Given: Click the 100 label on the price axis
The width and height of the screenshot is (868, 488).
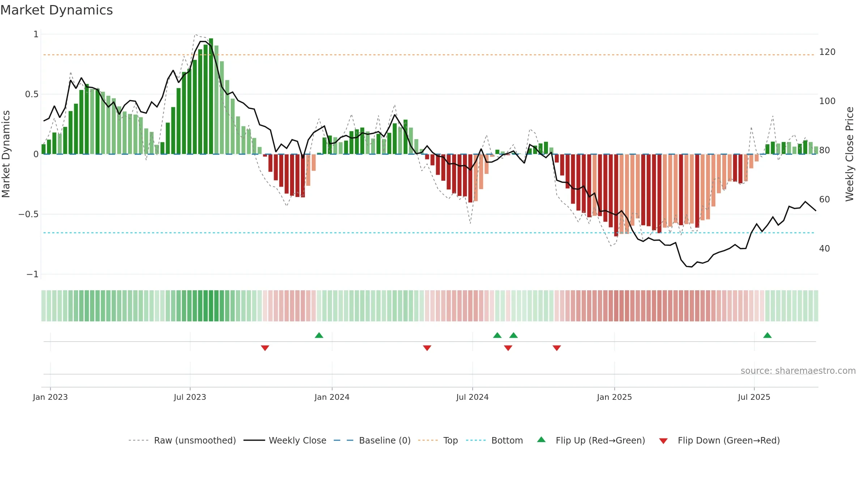Looking at the screenshot, I should coord(827,101).
